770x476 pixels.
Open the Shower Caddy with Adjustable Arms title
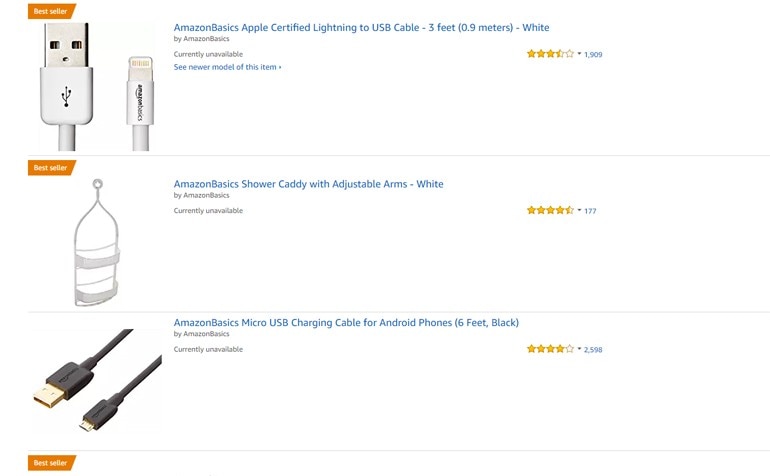coord(308,184)
